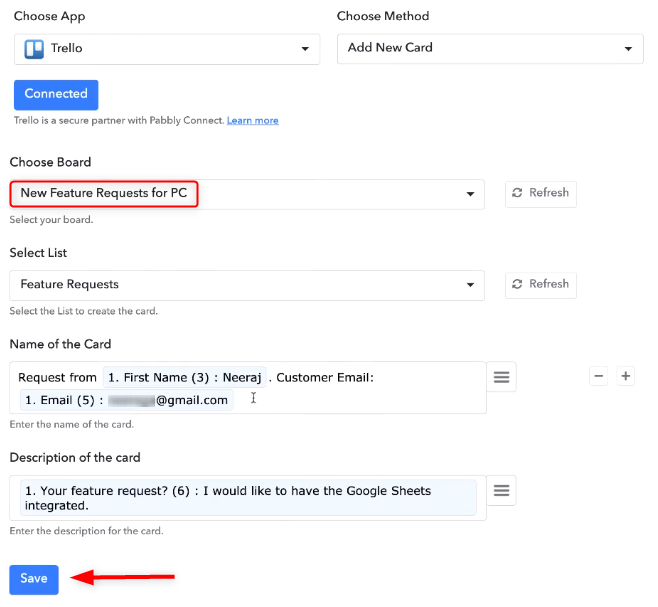
Task: Click the 'Enter the description for the card.' text
Action: tap(86, 531)
